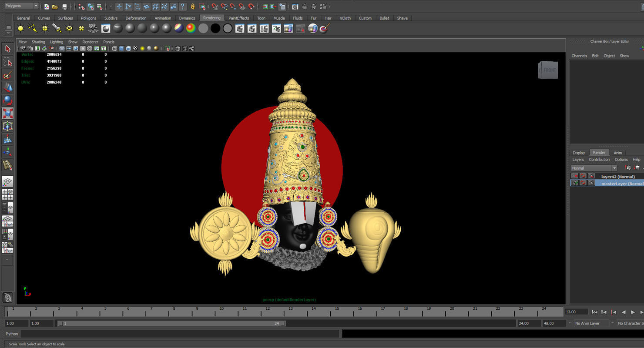
Task: Open the PaintEffects shelf tab
Action: pyautogui.click(x=239, y=18)
